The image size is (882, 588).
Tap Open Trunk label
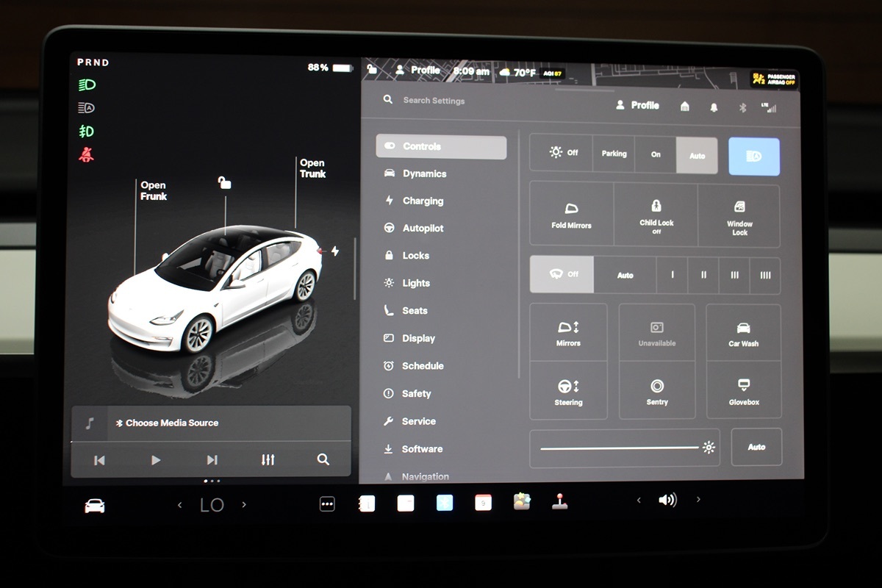[312, 168]
